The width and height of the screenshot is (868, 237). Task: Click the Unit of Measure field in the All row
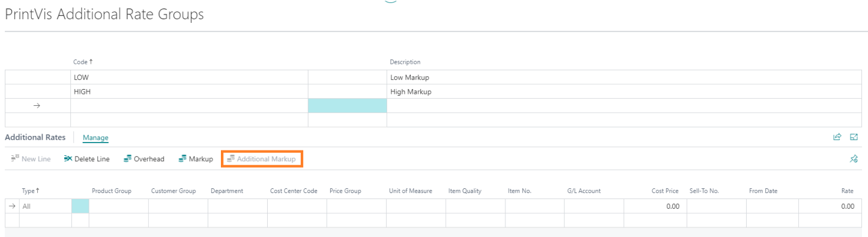tap(416, 206)
